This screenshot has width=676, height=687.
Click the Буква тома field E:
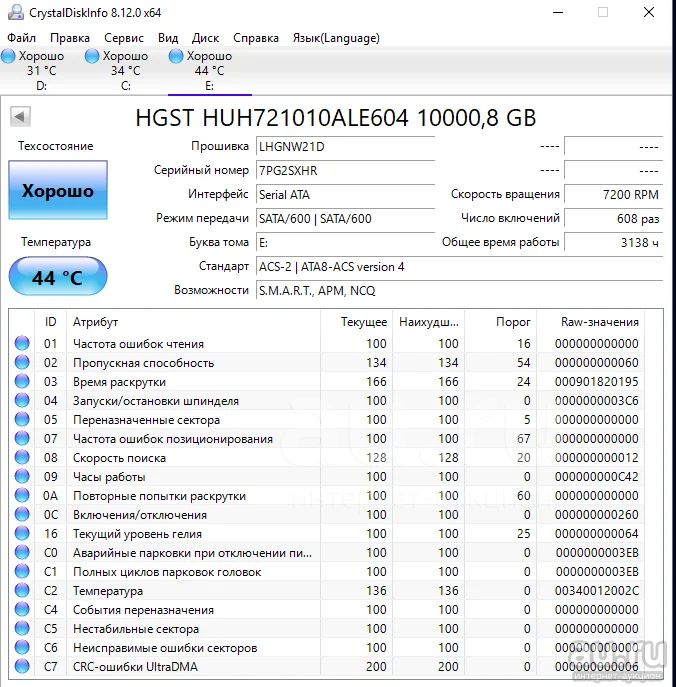tap(345, 243)
